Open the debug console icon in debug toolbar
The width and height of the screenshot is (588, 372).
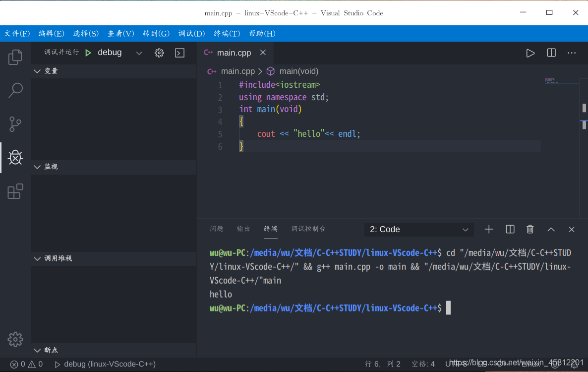click(x=180, y=53)
